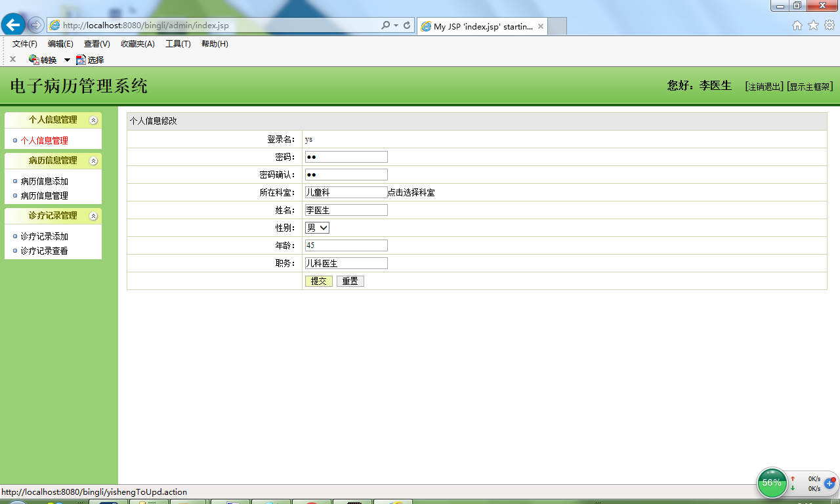This screenshot has height=504, width=840.
Task: Collapse the 病历信息管理 panel chevron
Action: click(x=94, y=161)
